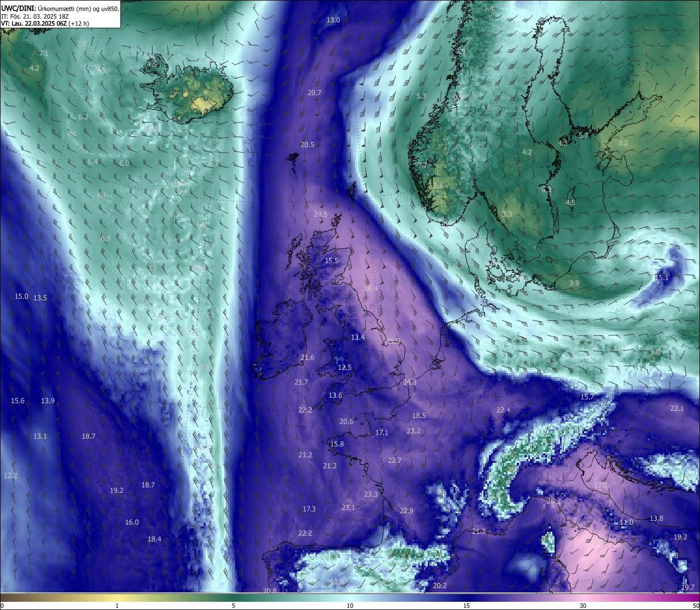Click the 27.0 value over northern Italy
Viewport: 700px width, 610px height.
point(600,485)
